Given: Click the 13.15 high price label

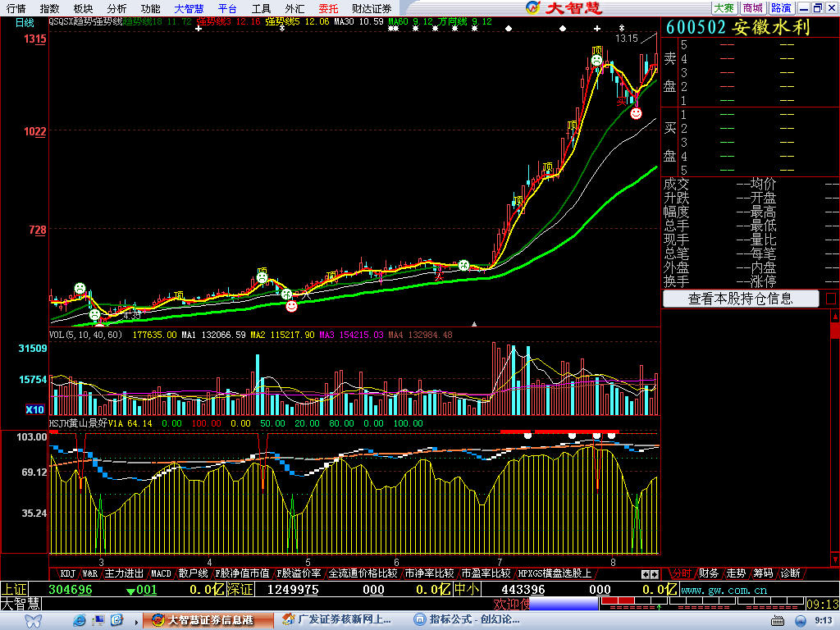Looking at the screenshot, I should click(x=626, y=39).
